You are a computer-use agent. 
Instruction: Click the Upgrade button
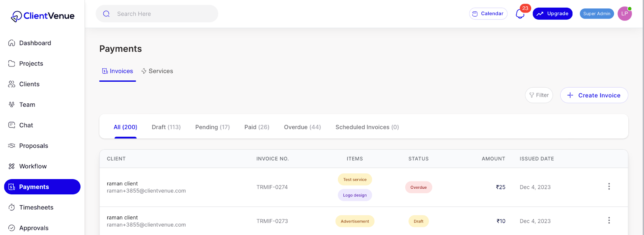pyautogui.click(x=553, y=14)
